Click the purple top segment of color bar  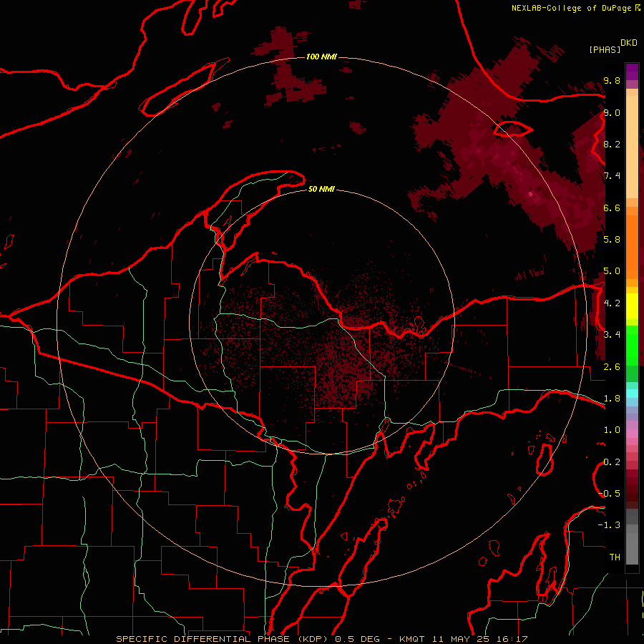(632, 72)
